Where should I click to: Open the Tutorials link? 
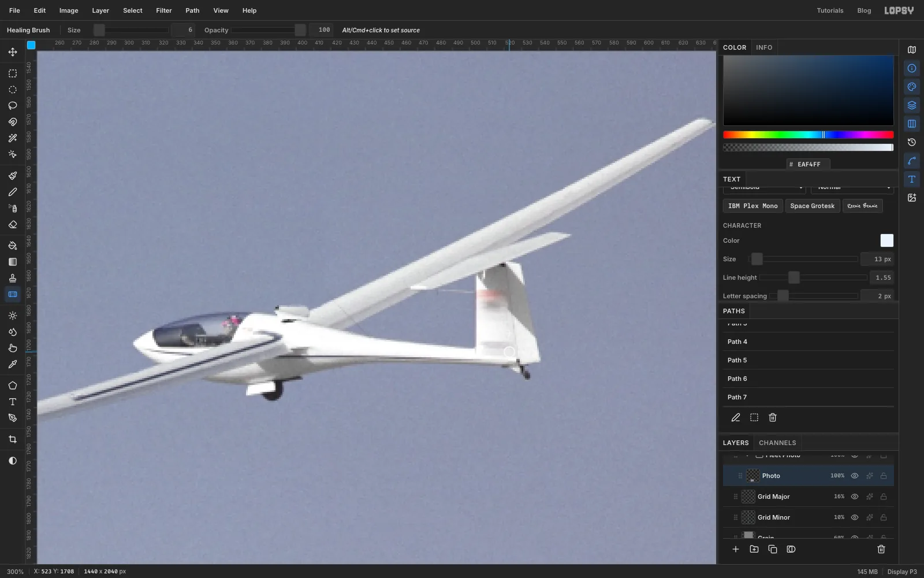(830, 10)
